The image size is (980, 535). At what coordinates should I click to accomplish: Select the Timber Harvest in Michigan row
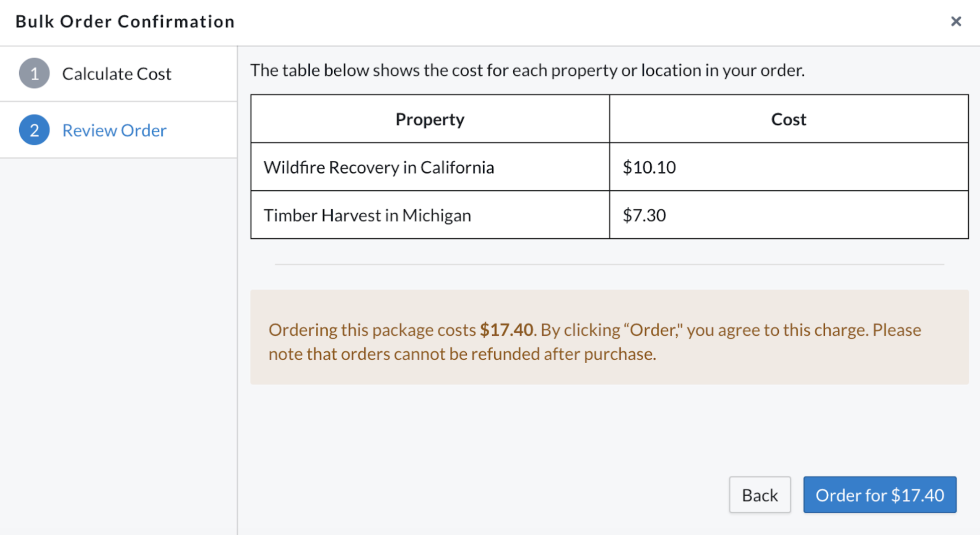[x=609, y=215]
